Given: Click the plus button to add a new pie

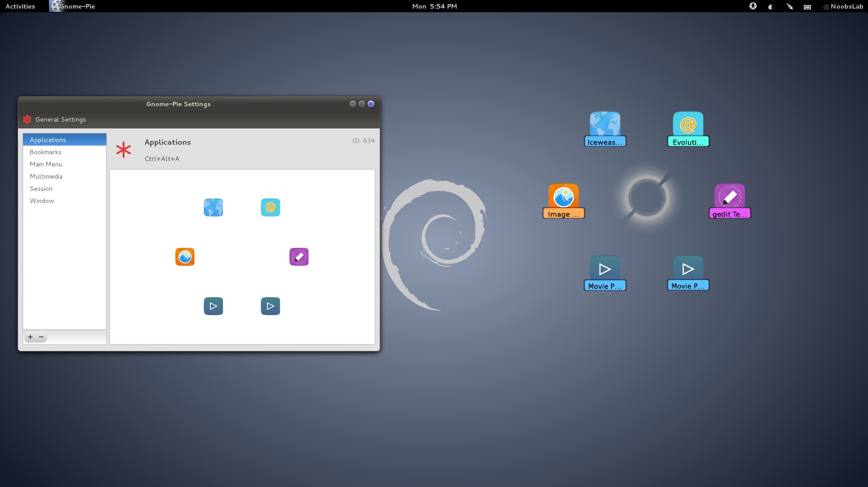Looking at the screenshot, I should (x=30, y=337).
